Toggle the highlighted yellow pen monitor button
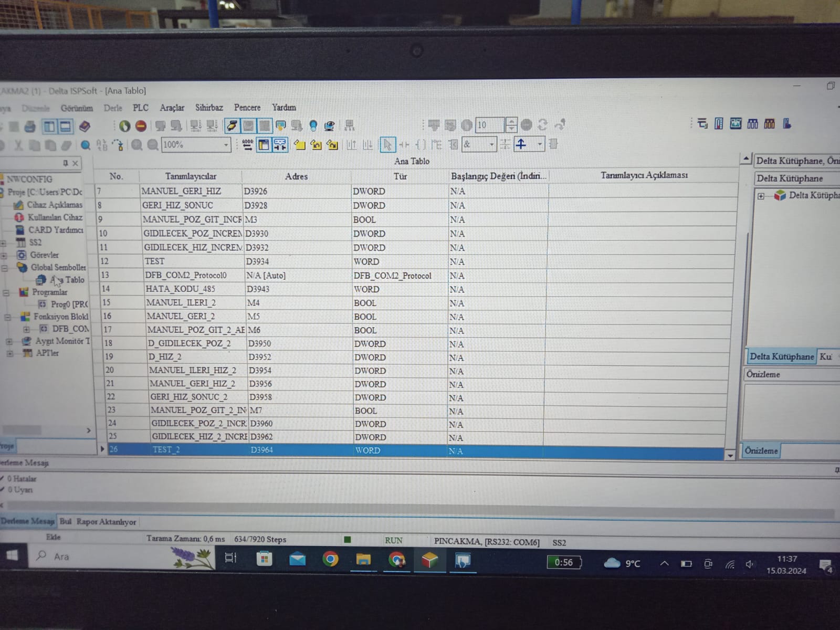The height and width of the screenshot is (630, 840). [x=232, y=125]
